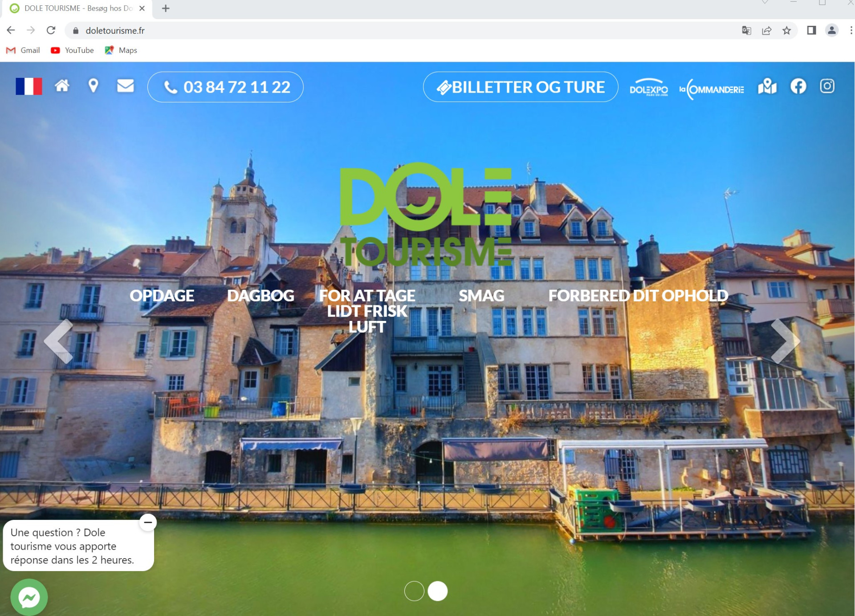855x616 pixels.
Task: Select the first slideshow dot
Action: point(414,591)
